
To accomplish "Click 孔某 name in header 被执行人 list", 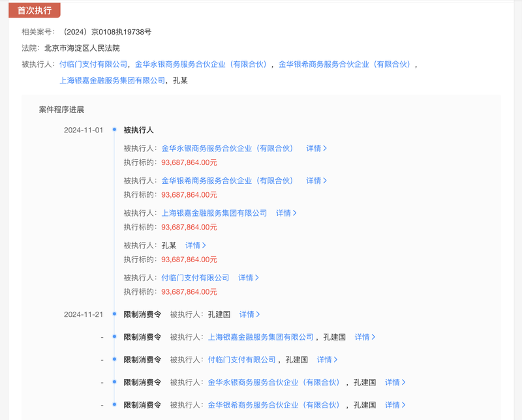I will tap(180, 80).
